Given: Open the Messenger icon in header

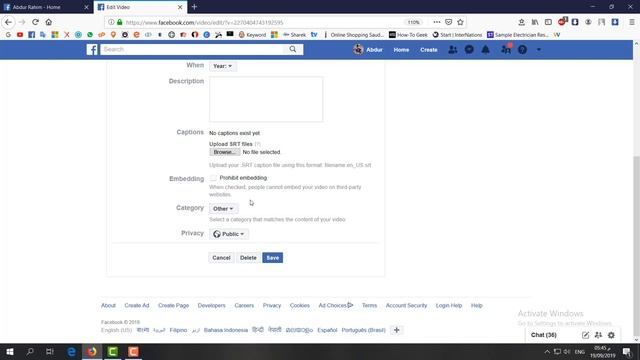Looking at the screenshot, I should click(469, 50).
